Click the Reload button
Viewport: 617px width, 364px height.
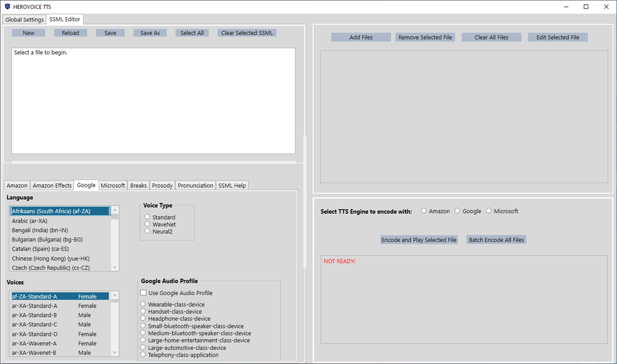(70, 32)
